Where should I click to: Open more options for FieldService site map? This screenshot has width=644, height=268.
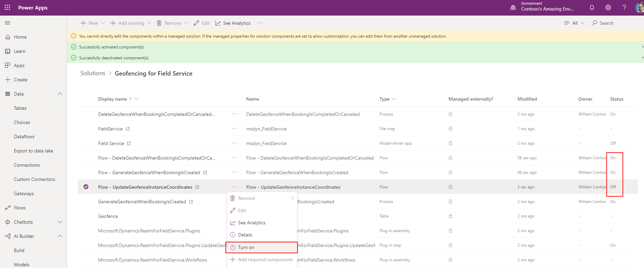(235, 129)
